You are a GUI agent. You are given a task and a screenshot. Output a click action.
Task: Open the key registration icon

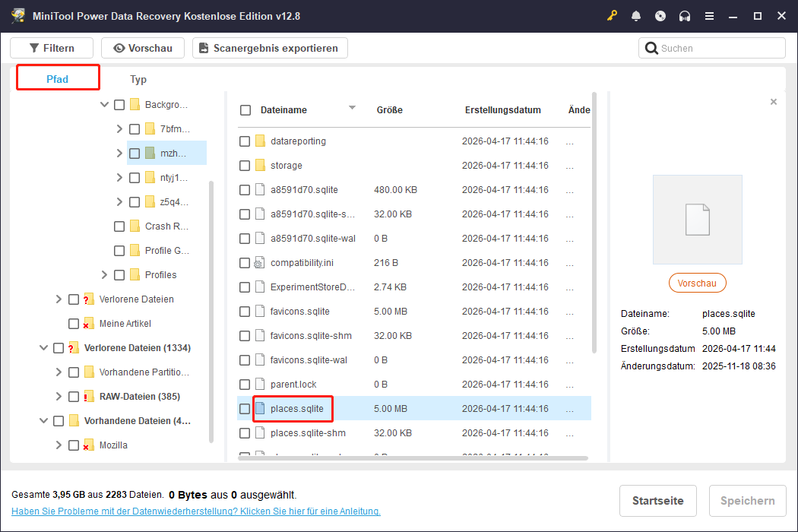click(612, 16)
